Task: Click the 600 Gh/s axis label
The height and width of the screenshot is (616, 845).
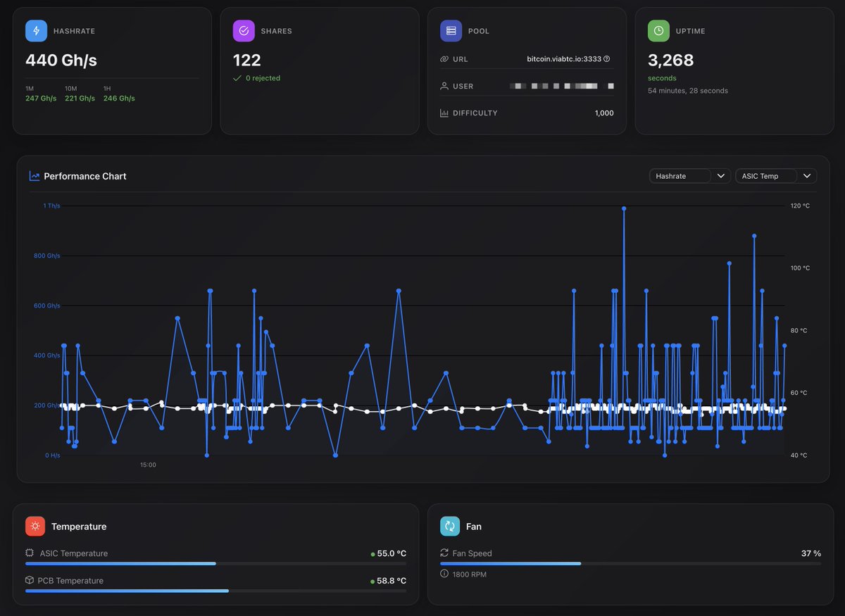Action: click(47, 306)
